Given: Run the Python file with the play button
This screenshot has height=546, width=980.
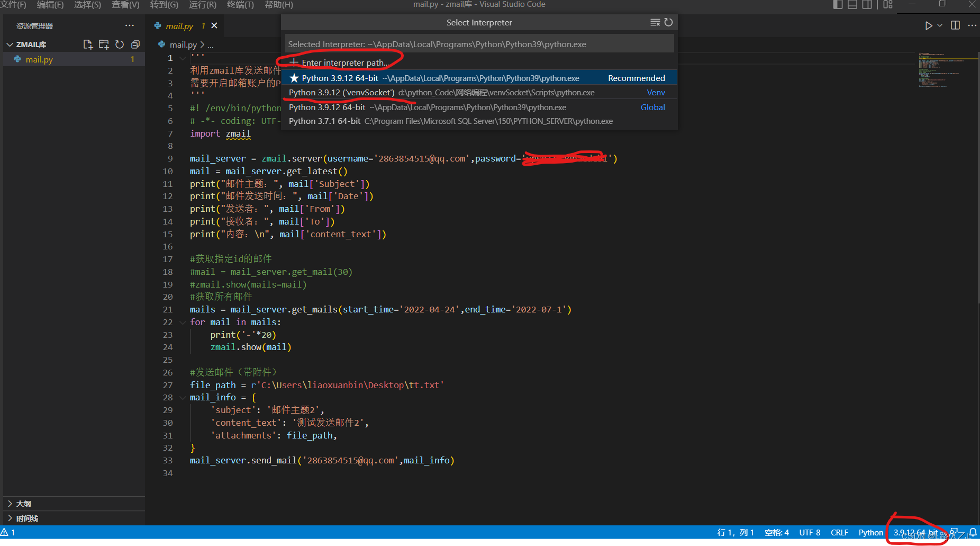Looking at the screenshot, I should 929,25.
